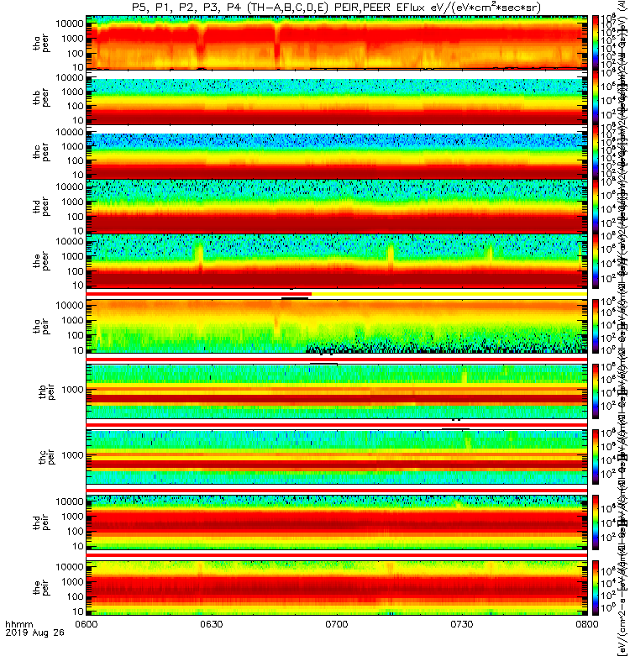
Task: Click the 1000 tick label of 'the peer'
Action: coord(72,256)
